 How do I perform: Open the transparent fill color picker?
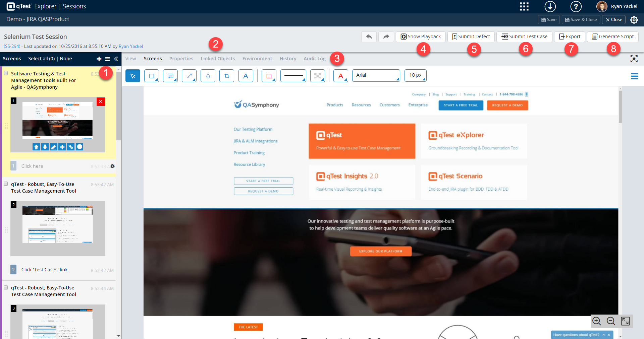point(318,76)
